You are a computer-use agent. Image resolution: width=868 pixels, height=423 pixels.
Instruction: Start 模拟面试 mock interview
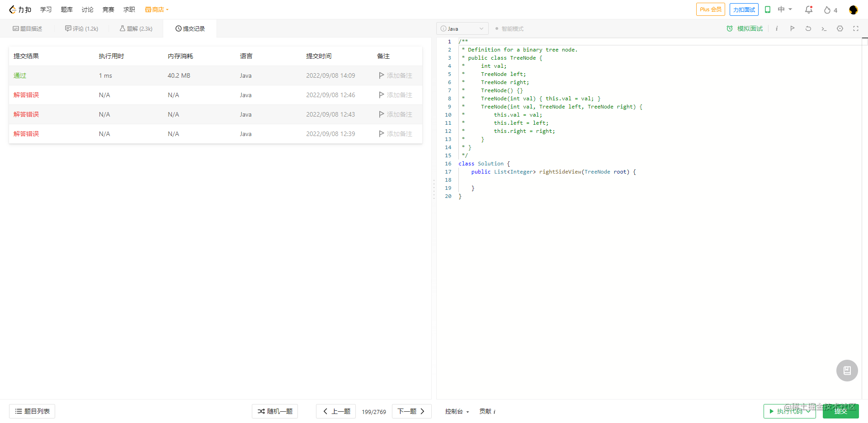tap(745, 28)
